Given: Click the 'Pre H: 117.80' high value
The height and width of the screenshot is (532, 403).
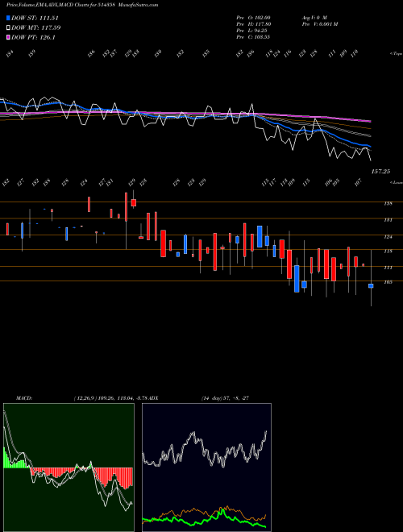Looking at the screenshot, I should [x=254, y=24].
